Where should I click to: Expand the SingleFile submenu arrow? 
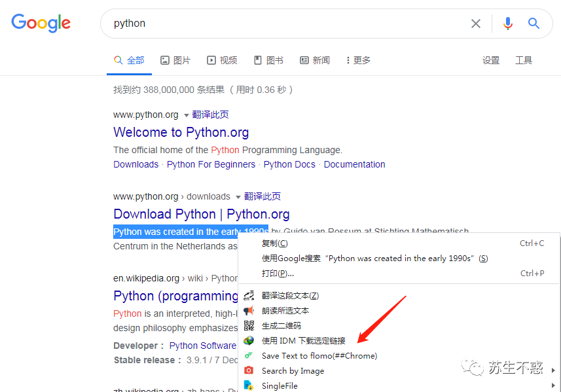(554, 385)
